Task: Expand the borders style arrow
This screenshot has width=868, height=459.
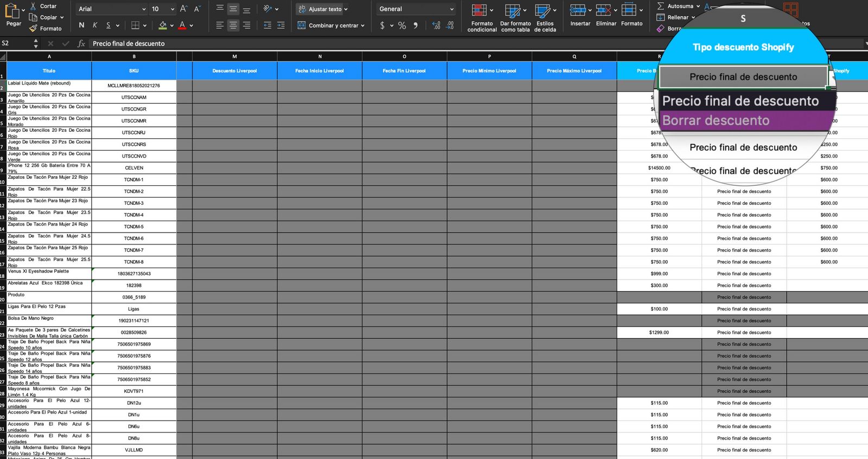Action: click(x=145, y=25)
